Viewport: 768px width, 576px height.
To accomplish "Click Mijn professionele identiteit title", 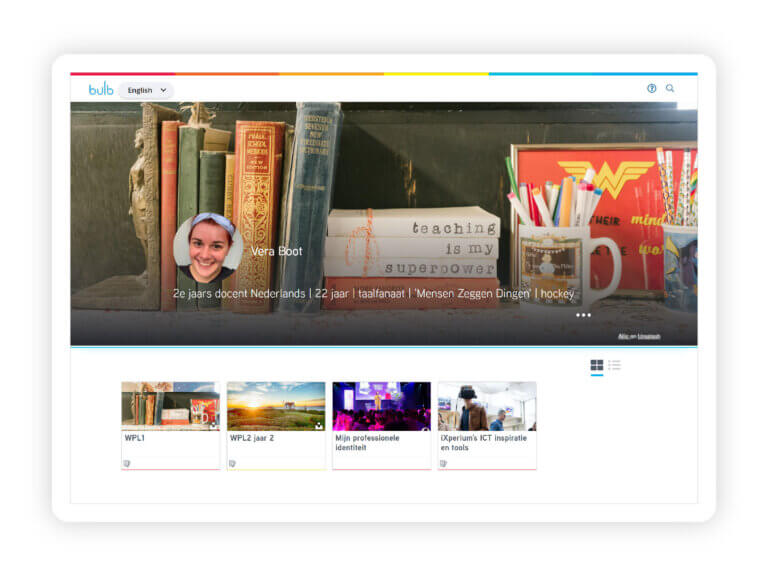I will [x=367, y=443].
